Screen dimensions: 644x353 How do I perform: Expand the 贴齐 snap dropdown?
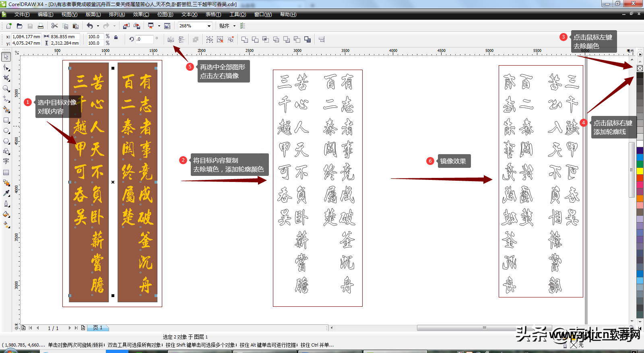coord(234,26)
